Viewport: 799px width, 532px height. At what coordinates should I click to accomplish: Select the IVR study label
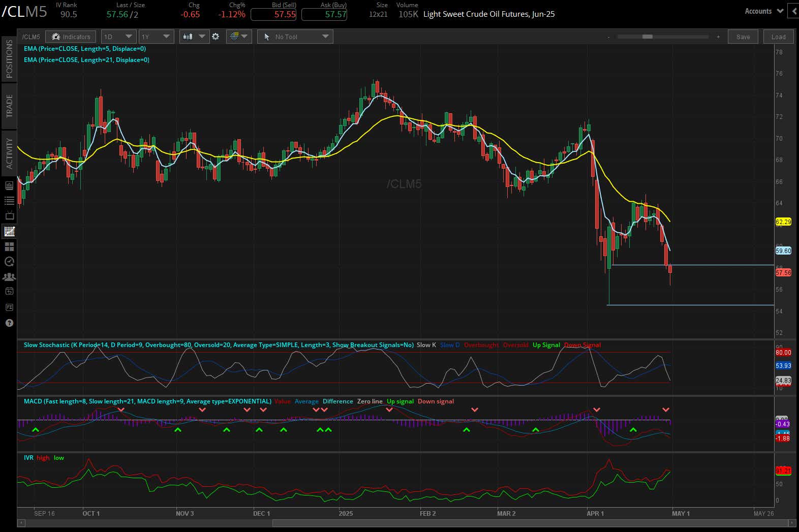(28, 458)
